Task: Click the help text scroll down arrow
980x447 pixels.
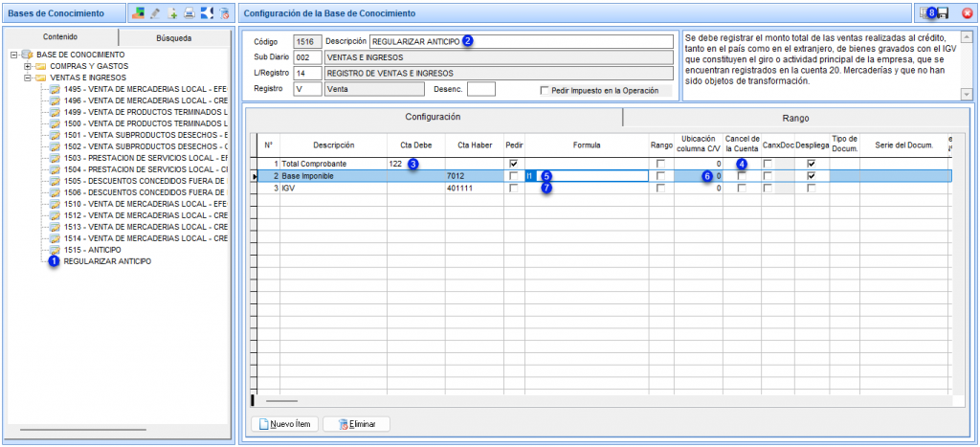Action: pyautogui.click(x=967, y=94)
